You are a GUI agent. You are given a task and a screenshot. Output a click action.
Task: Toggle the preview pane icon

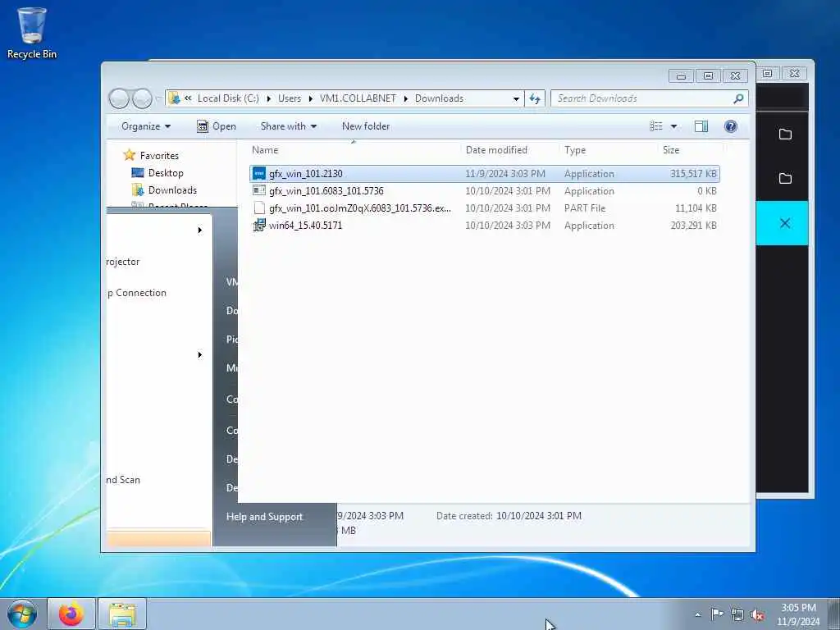701,126
